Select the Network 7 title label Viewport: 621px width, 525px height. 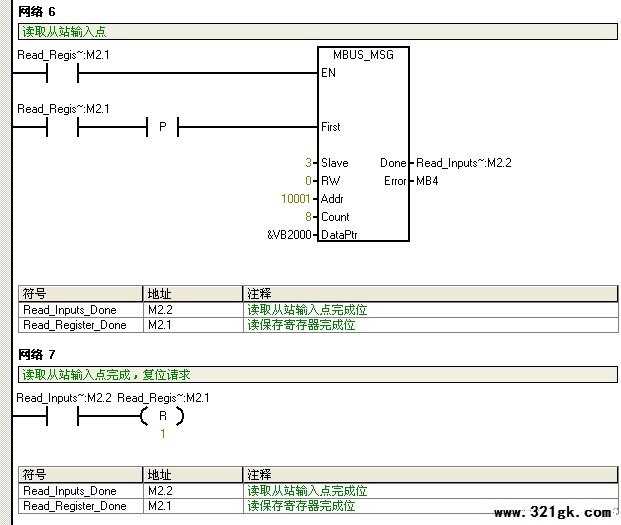tap(37, 354)
